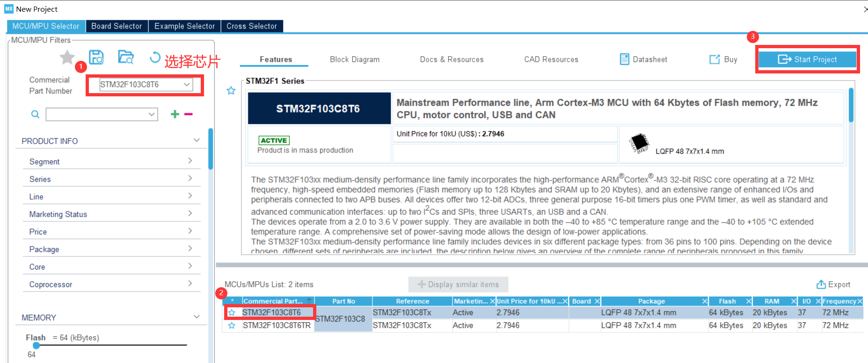This screenshot has width=868, height=363.
Task: Close the RAM column header
Action: click(794, 301)
